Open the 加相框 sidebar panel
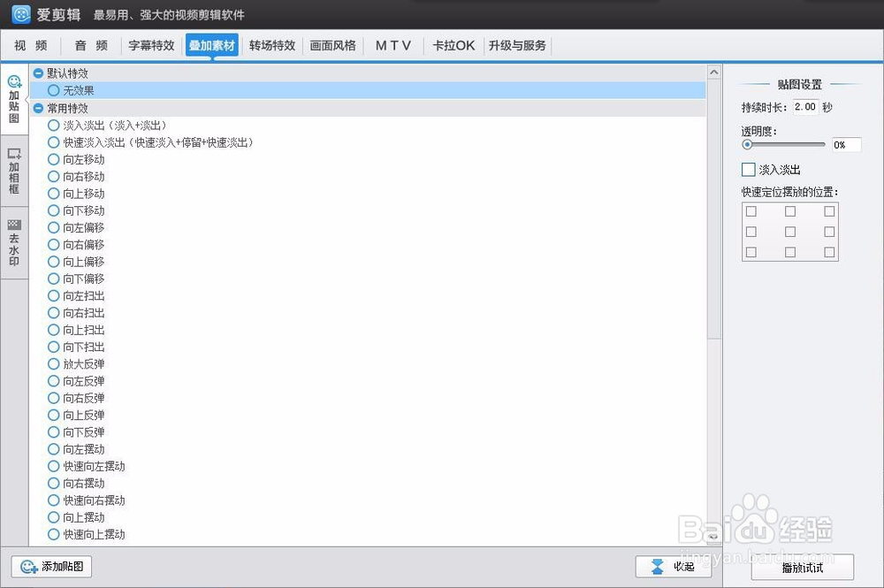The image size is (884, 588). [14, 171]
